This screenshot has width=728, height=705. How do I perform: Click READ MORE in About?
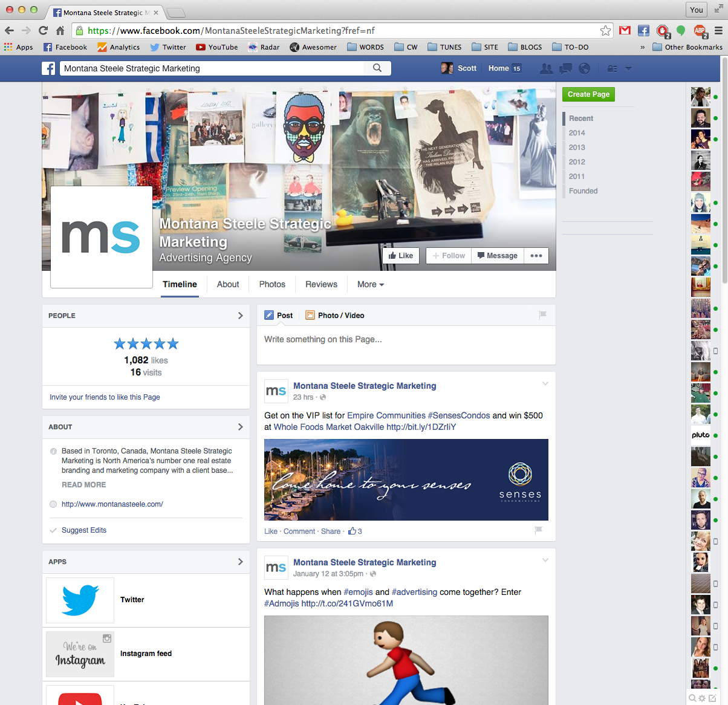[83, 485]
